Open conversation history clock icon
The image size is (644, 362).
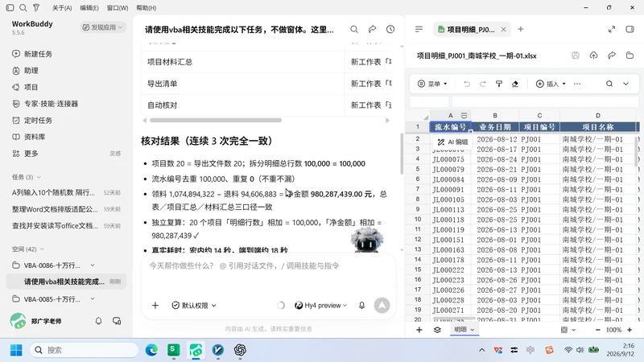tap(390, 29)
